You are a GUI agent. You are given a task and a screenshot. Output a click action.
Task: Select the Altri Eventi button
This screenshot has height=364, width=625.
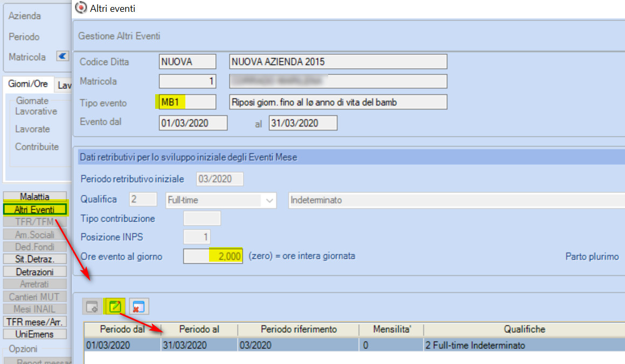[34, 209]
